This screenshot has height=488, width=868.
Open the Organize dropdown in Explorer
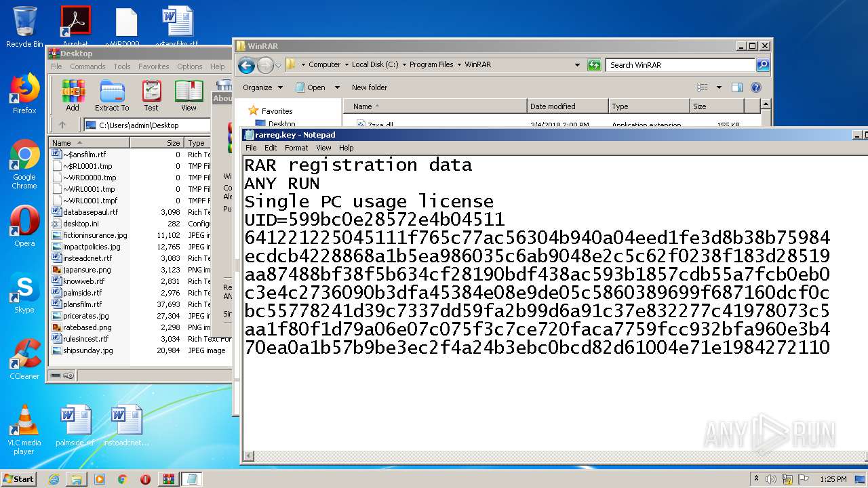click(262, 87)
